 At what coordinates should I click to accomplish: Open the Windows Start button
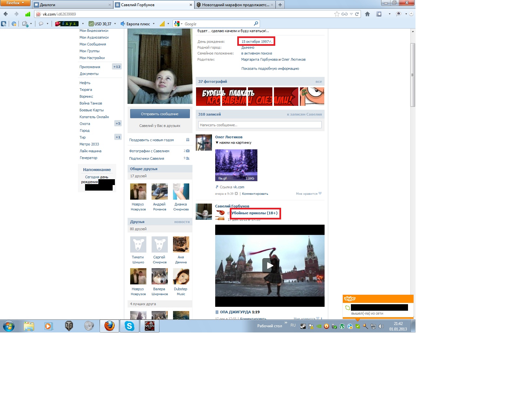9,326
